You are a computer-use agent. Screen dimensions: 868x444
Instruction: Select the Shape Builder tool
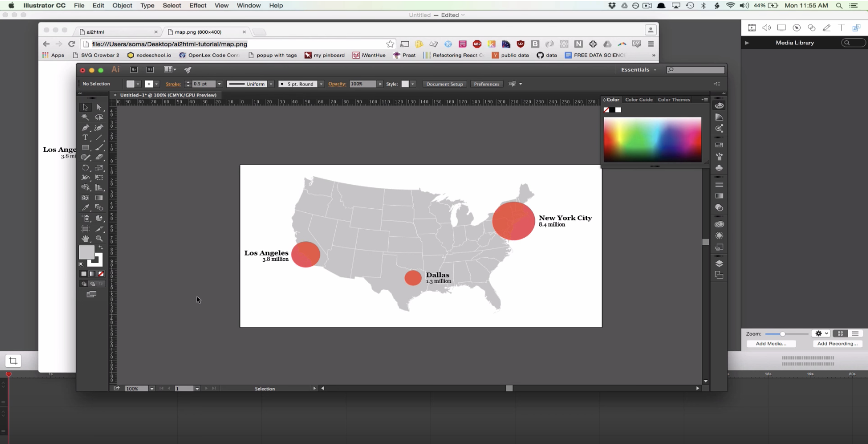coord(85,187)
